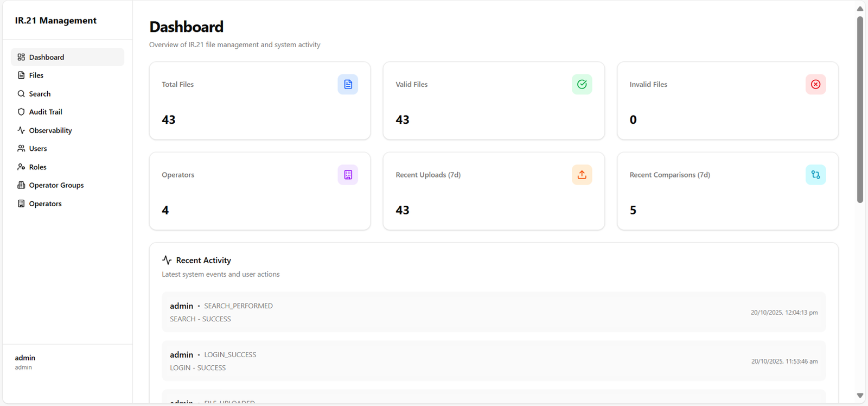Click the IR.21 Management title

tap(55, 21)
